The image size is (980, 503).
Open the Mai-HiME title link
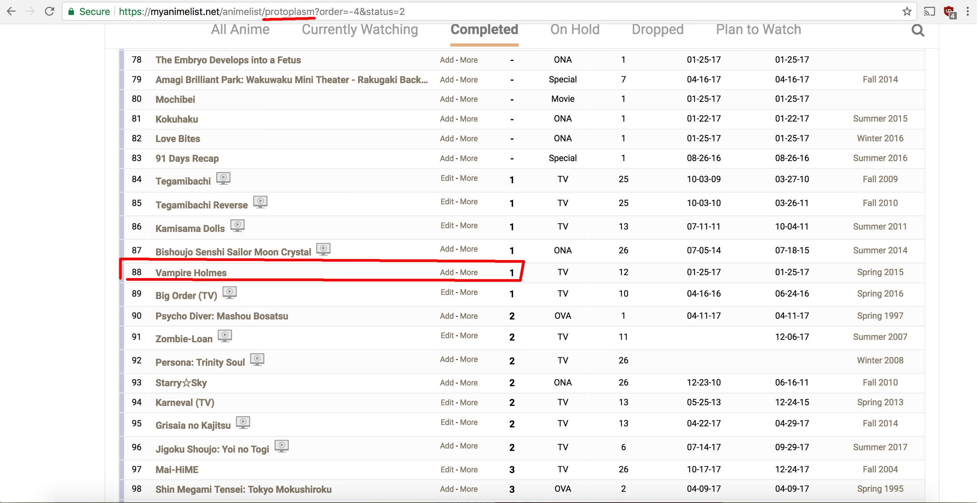(176, 470)
